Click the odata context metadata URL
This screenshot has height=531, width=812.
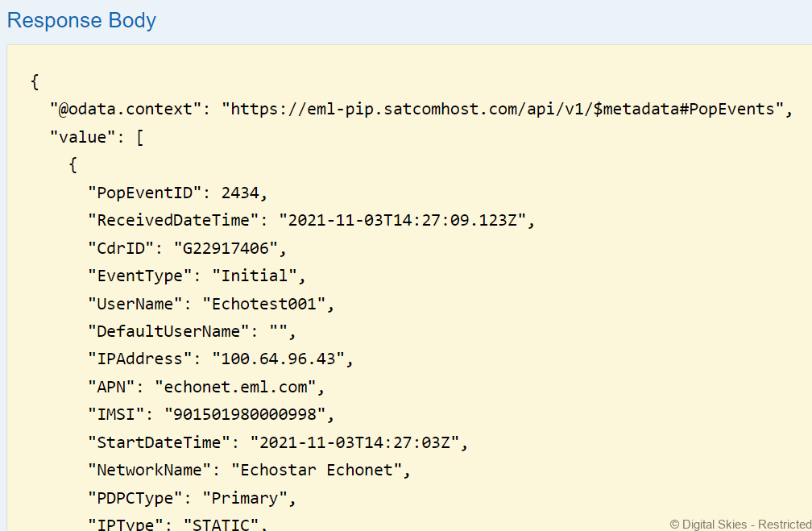click(503, 109)
